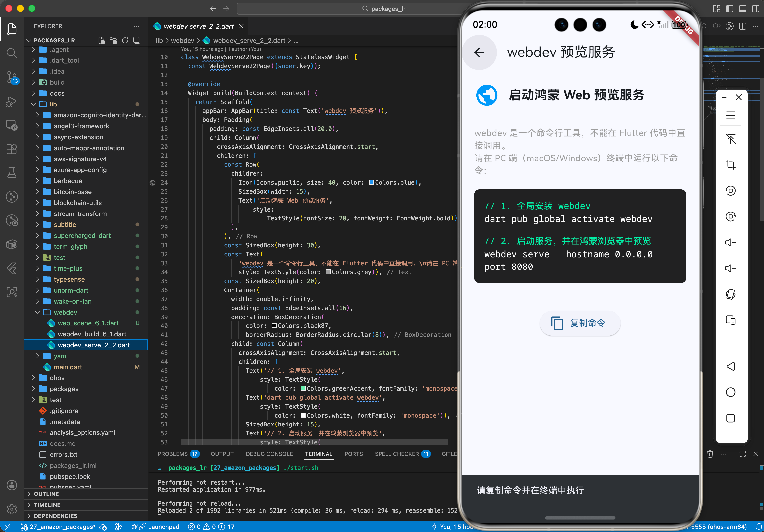Expand the DEPENDENCIES section
The width and height of the screenshot is (764, 532).
[86, 516]
